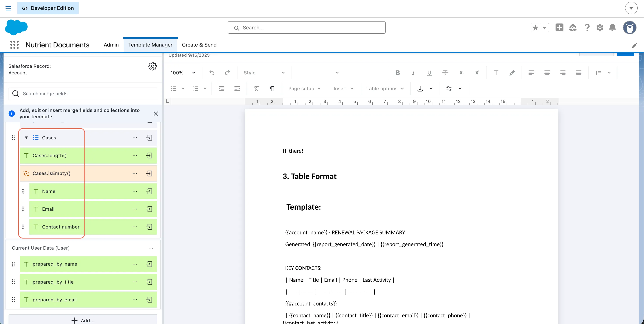Align text left

tap(531, 73)
